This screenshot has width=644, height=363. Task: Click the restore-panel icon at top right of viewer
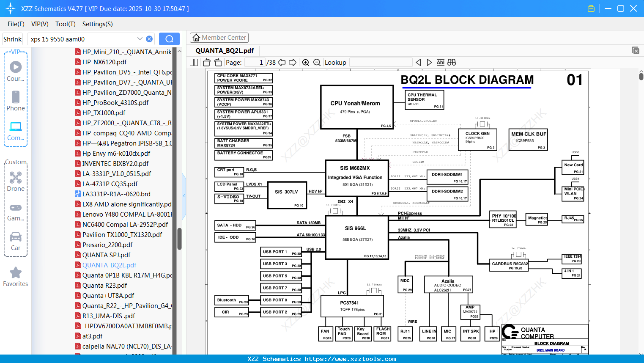pyautogui.click(x=636, y=50)
